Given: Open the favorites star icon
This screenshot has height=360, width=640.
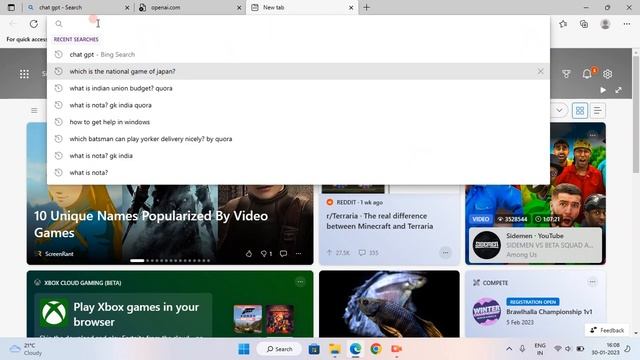Looking at the screenshot, I should (x=563, y=24).
